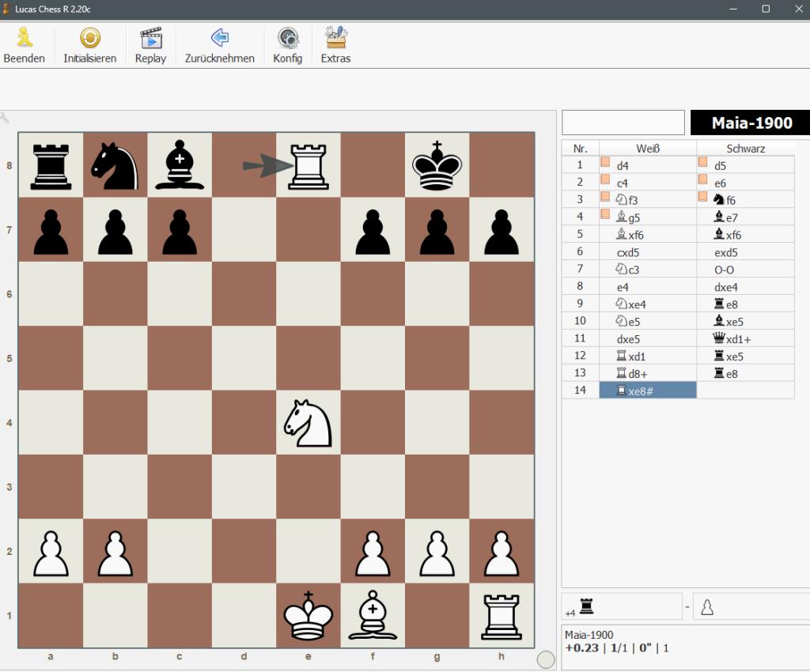Image resolution: width=810 pixels, height=672 pixels.
Task: Select white's move 1 d4 in list
Action: click(647, 166)
